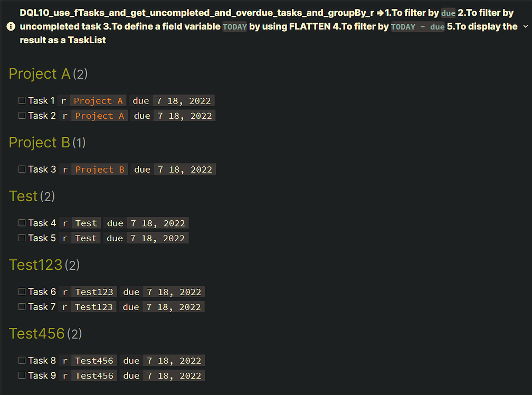This screenshot has height=395, width=532.
Task: Click the Test123 tag on Task 7
Action: [x=93, y=306]
